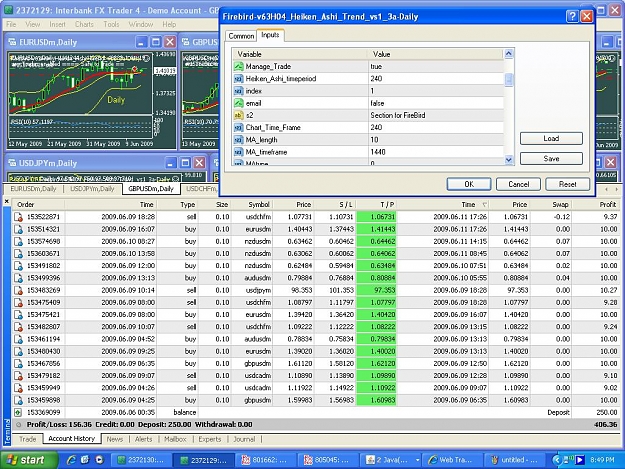Open the Alerts terminal tab
The height and width of the screenshot is (469, 625).
click(143, 439)
